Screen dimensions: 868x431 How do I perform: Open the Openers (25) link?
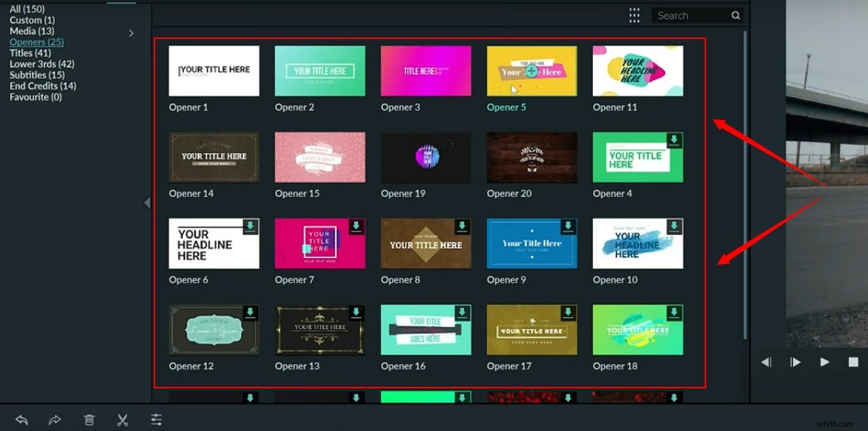[36, 42]
